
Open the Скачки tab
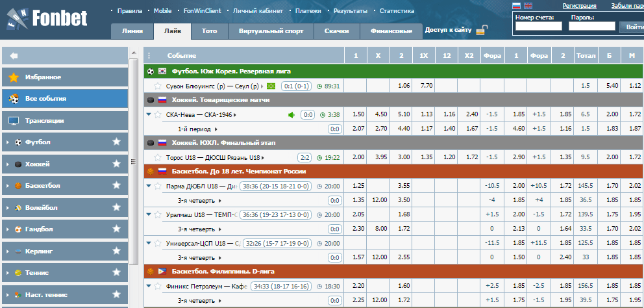337,31
